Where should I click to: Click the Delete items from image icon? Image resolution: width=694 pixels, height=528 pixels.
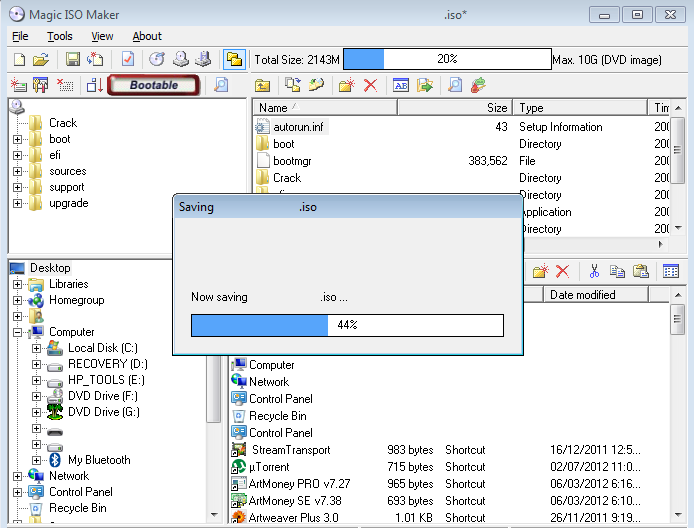[65, 85]
